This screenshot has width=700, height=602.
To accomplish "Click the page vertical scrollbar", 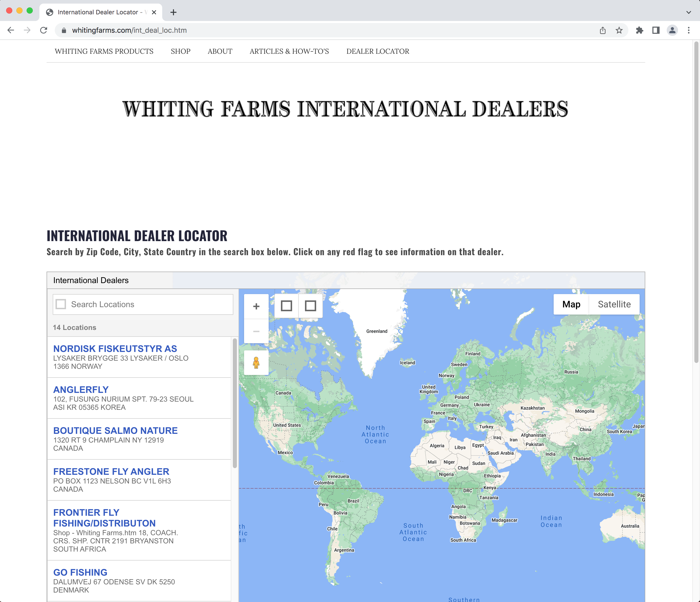I will (x=696, y=202).
